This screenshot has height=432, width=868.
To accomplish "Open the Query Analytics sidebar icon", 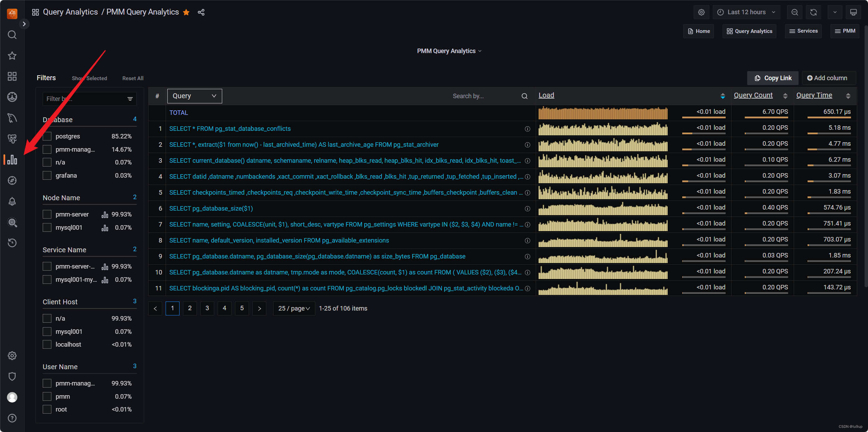I will pyautogui.click(x=12, y=160).
